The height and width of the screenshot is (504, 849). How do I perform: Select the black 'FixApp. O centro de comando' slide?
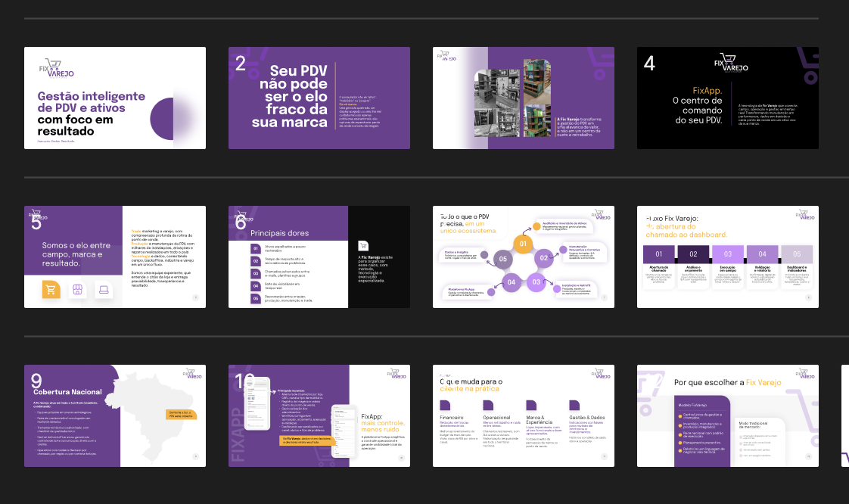pos(727,98)
